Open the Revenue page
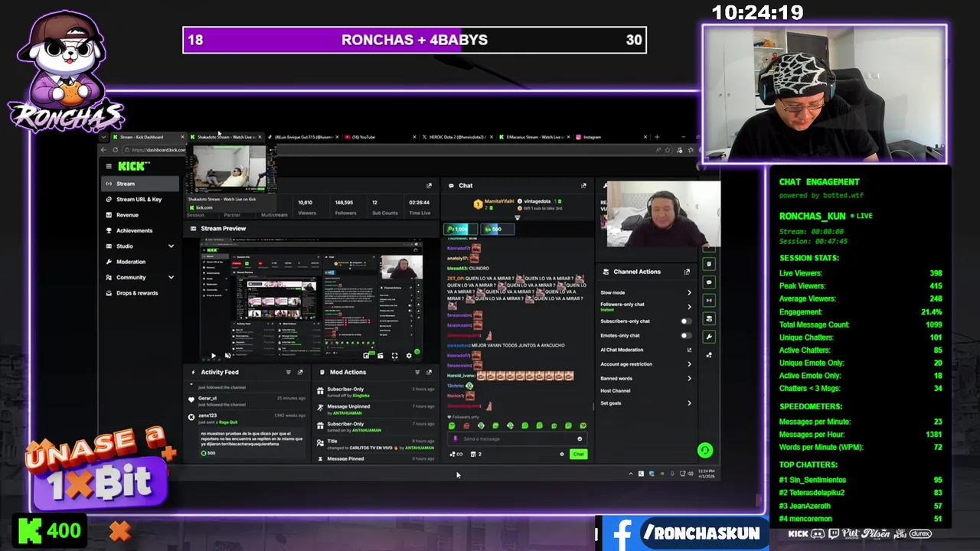This screenshot has height=551, width=980. tap(141, 215)
